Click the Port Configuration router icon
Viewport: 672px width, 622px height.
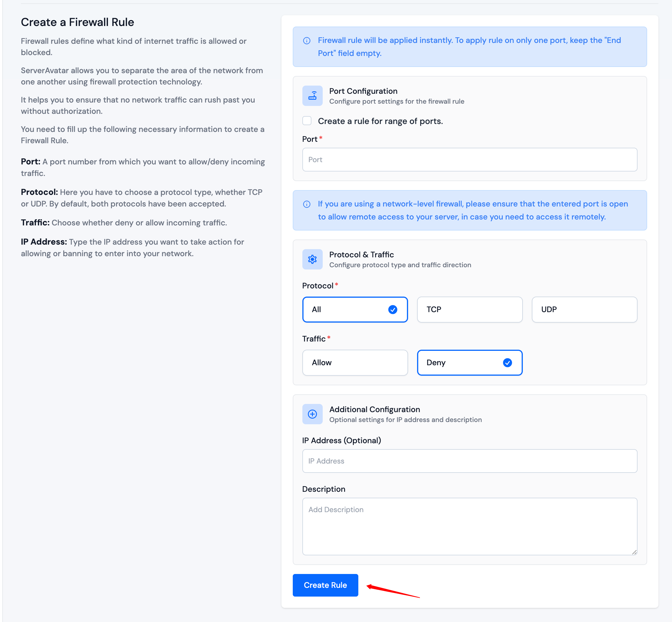312,96
